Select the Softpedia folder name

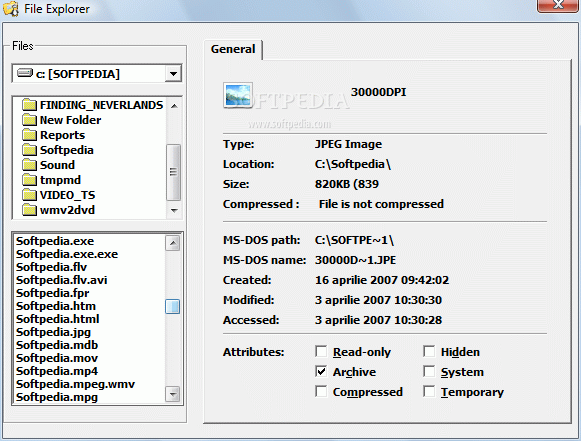(x=67, y=150)
